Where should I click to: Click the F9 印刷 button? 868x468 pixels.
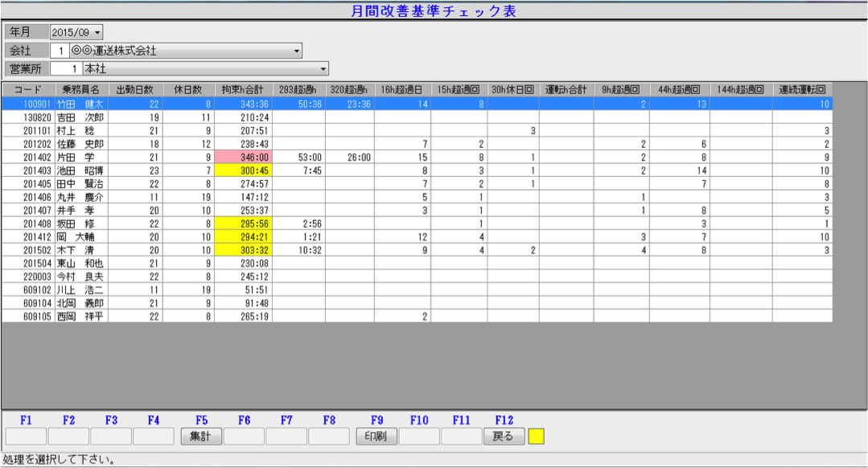376,437
